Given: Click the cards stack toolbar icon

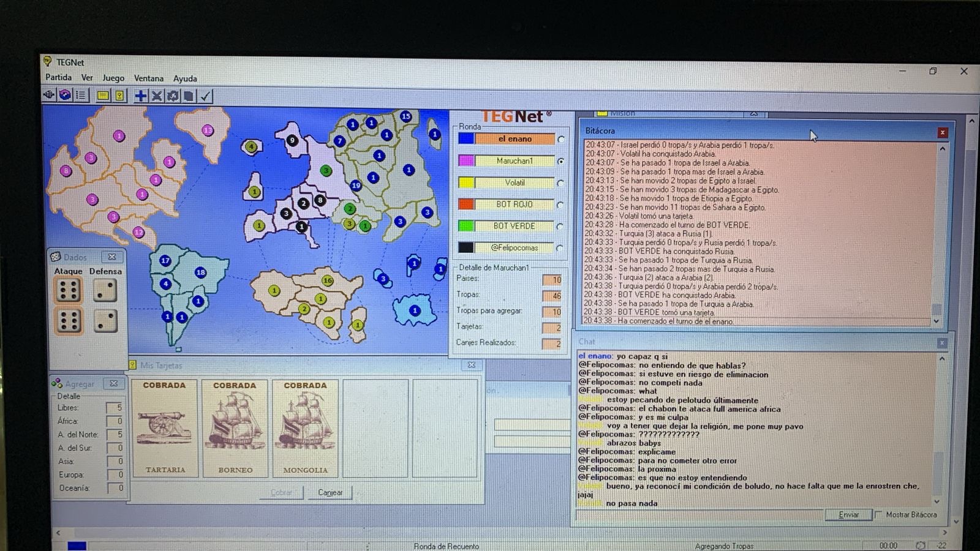Looking at the screenshot, I should click(189, 96).
